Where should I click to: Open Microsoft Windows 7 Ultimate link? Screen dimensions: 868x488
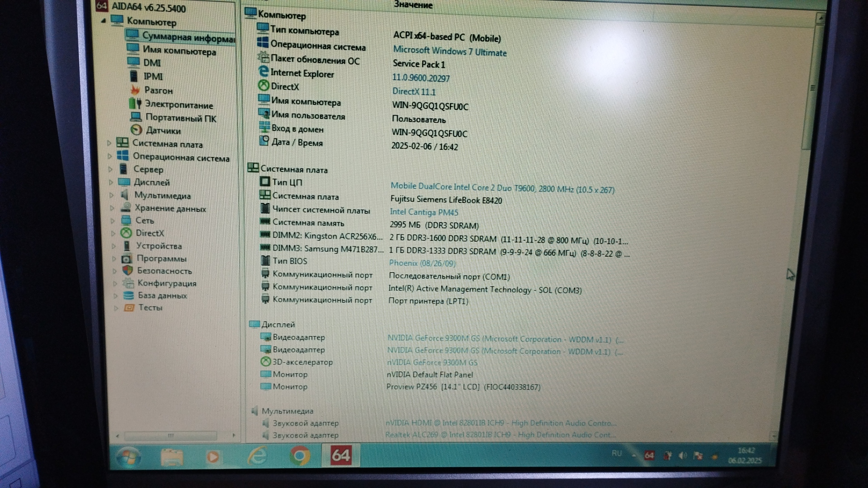449,51
